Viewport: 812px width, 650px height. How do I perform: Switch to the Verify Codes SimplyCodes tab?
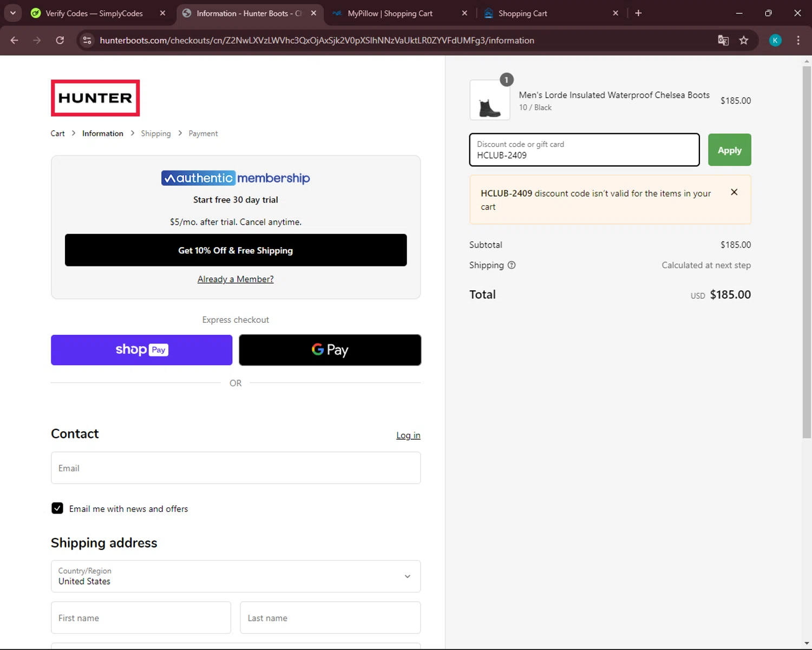93,13
